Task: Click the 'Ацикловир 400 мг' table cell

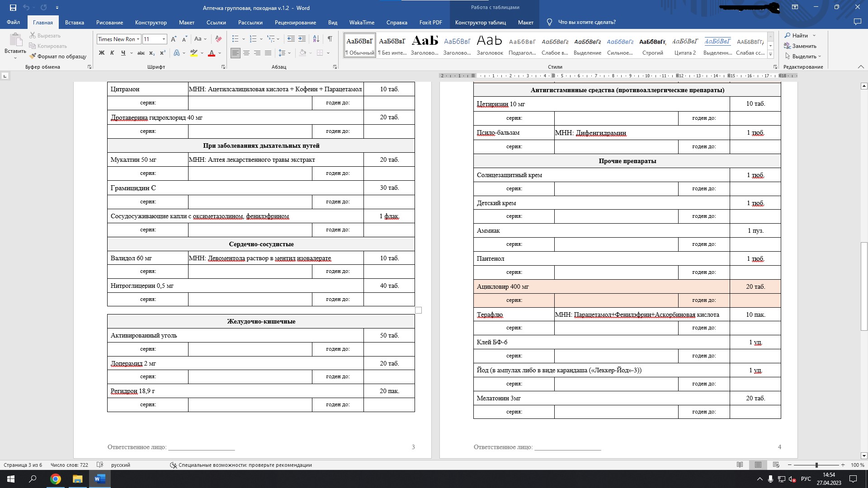Action: coord(602,286)
